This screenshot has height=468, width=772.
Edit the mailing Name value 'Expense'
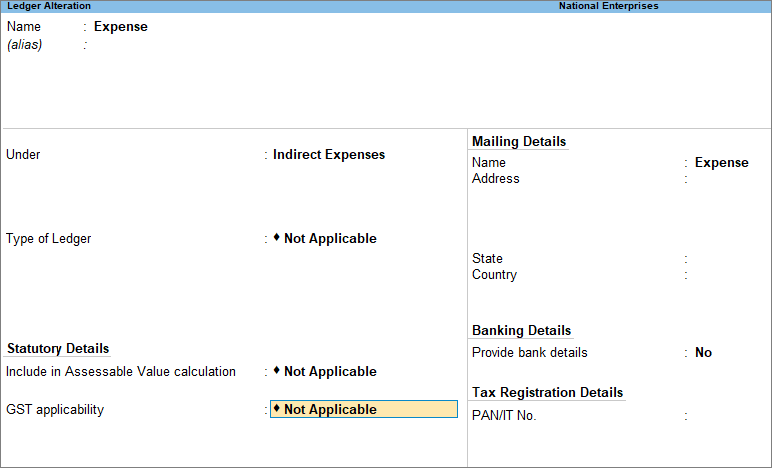[721, 163]
